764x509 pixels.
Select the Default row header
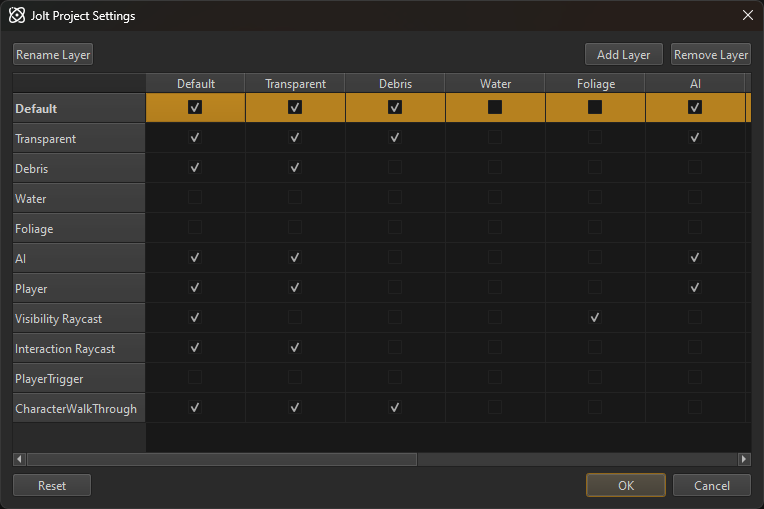click(x=79, y=108)
